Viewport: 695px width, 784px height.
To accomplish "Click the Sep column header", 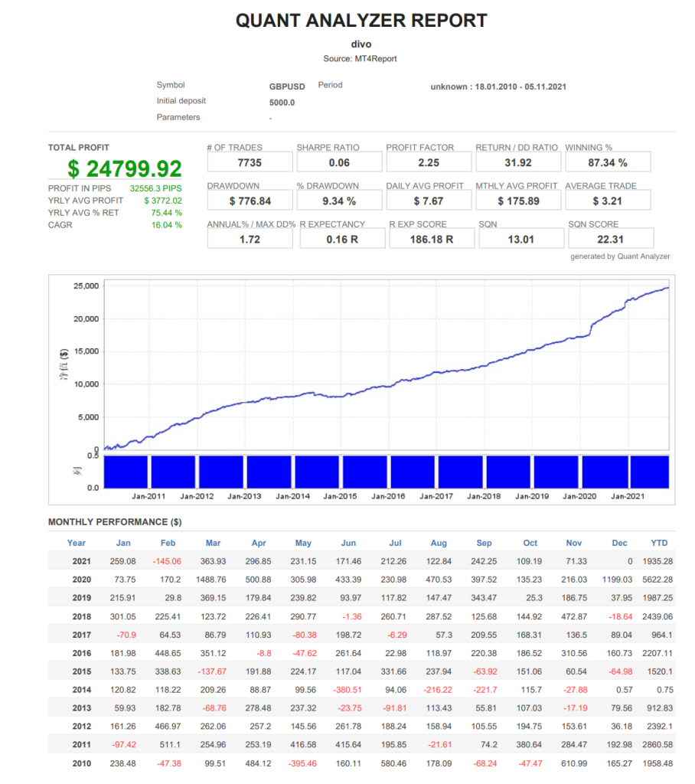I will pyautogui.click(x=484, y=543).
